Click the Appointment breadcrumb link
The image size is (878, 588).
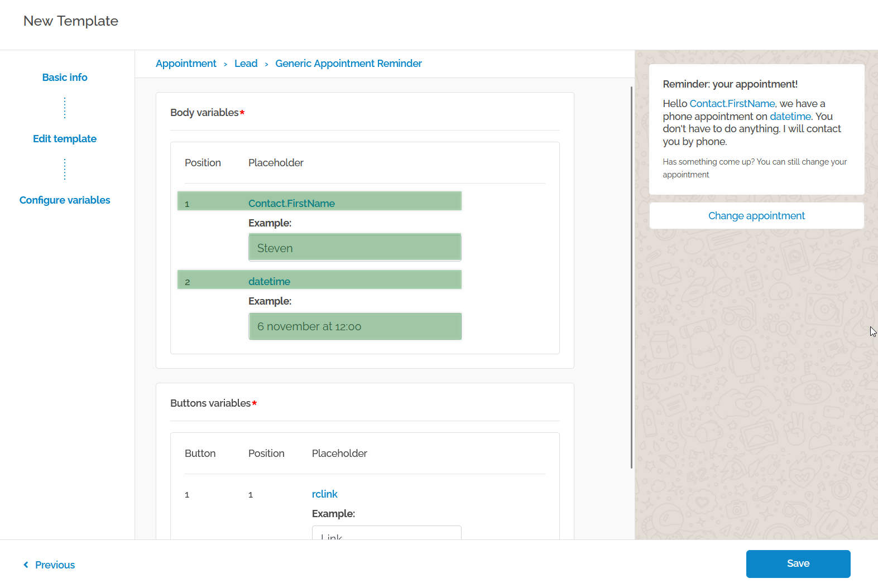pyautogui.click(x=186, y=64)
